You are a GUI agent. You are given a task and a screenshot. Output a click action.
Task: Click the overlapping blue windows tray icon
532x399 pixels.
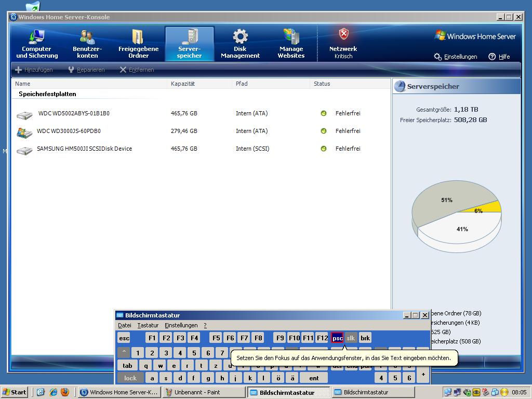point(495,392)
